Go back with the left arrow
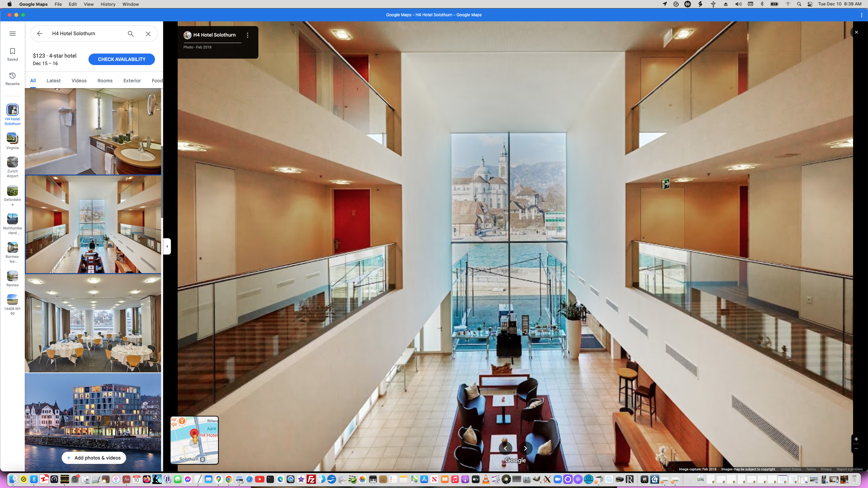This screenshot has height=488, width=868. coord(40,34)
